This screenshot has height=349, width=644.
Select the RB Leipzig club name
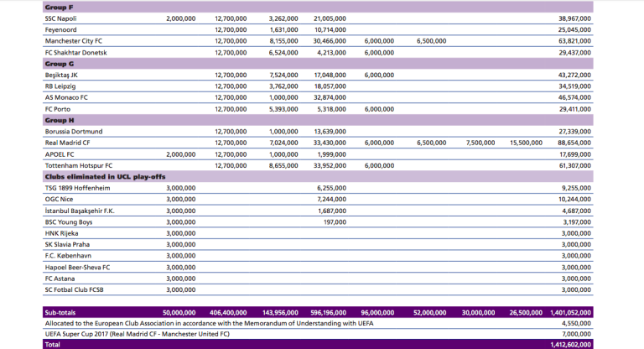pyautogui.click(x=61, y=86)
